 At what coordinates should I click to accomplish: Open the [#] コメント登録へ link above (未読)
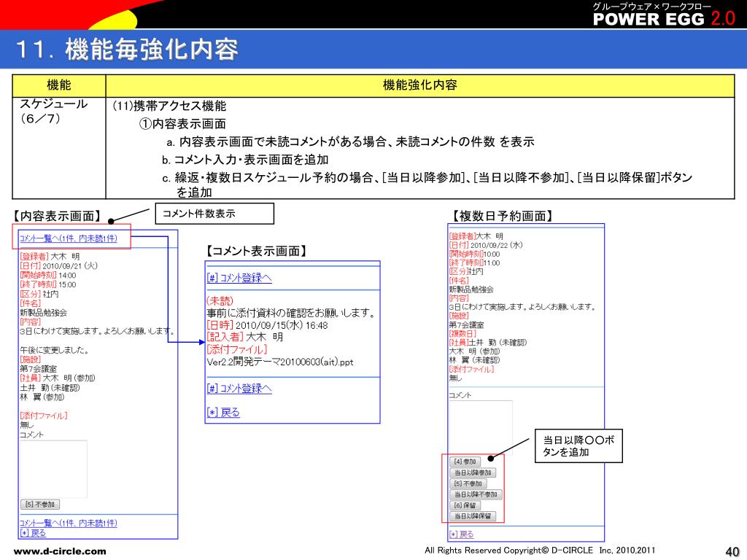coord(239,278)
